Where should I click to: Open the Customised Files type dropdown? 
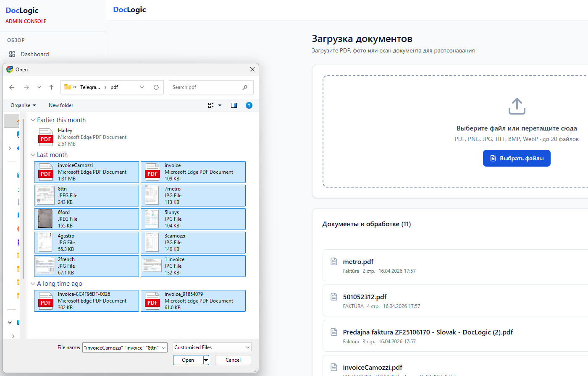point(212,347)
